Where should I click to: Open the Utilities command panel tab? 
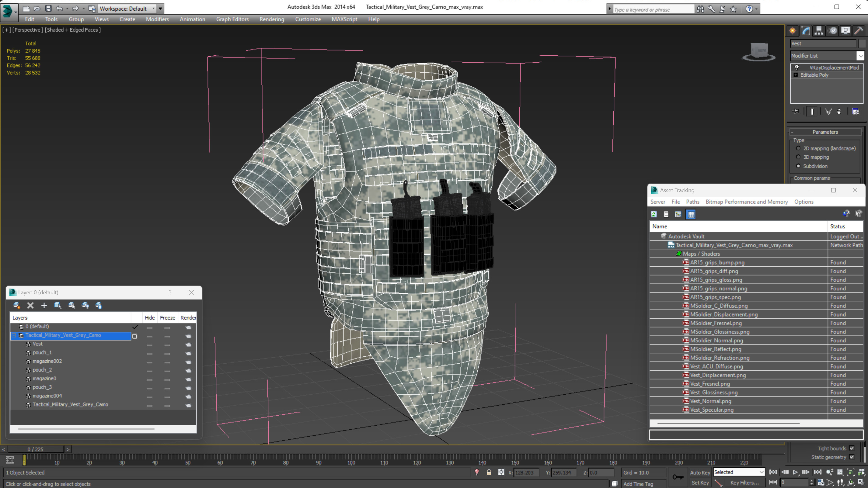[859, 31]
